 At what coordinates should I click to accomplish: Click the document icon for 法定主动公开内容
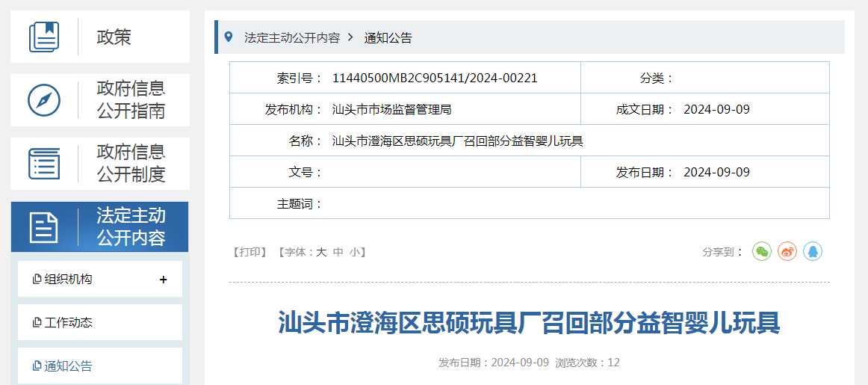(x=44, y=227)
